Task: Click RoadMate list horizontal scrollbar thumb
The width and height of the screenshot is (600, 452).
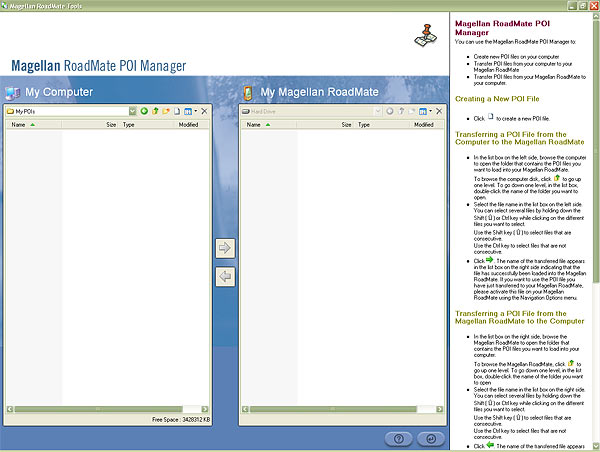Action: 333,409
